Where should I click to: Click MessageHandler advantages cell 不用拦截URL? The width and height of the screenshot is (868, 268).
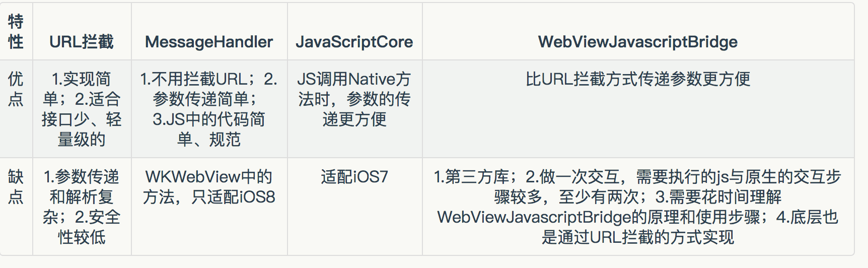coord(209,109)
